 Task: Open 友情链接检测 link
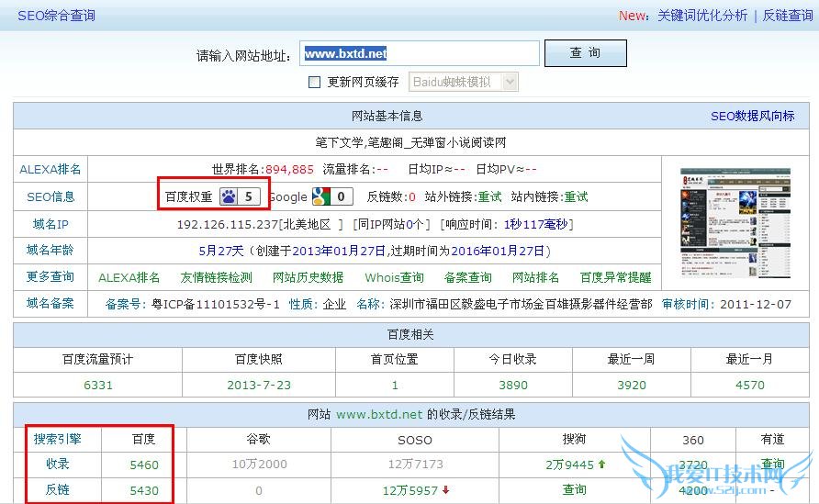[x=217, y=277]
